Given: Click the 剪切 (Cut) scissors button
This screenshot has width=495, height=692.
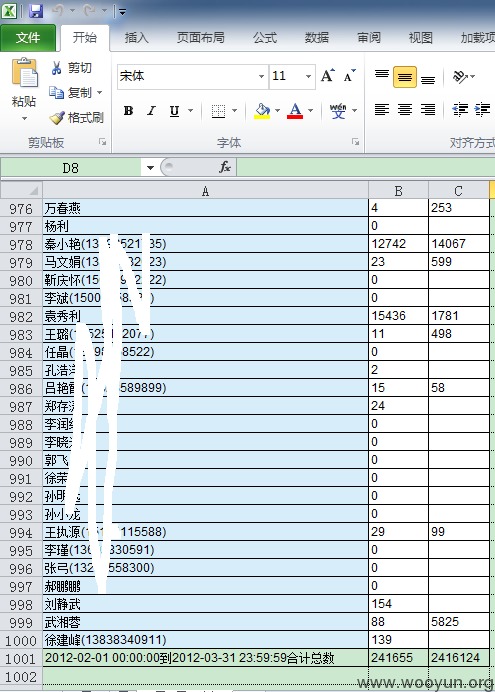Looking at the screenshot, I should [x=71, y=68].
